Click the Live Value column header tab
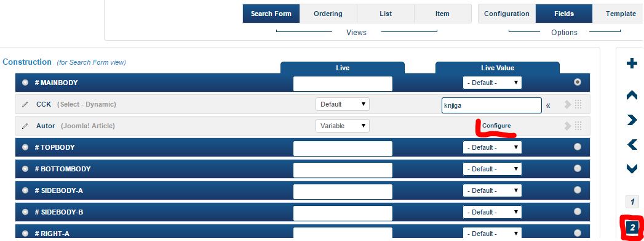Screen dimensions: 644x241 pos(498,68)
